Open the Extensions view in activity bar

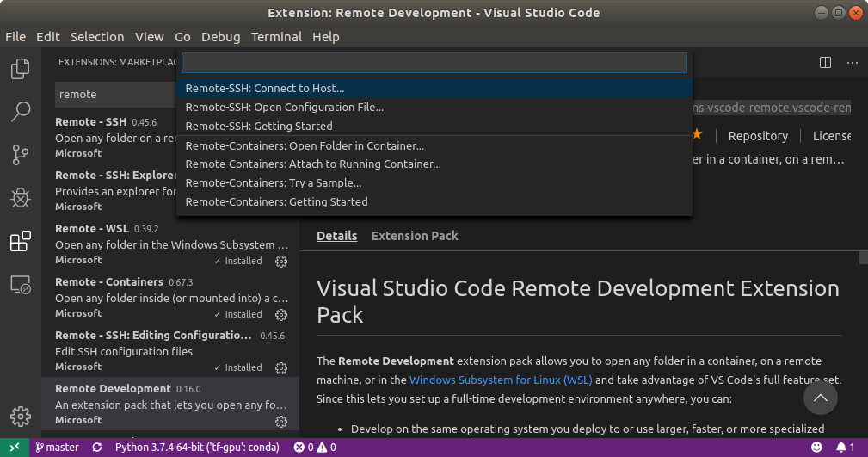pos(21,241)
